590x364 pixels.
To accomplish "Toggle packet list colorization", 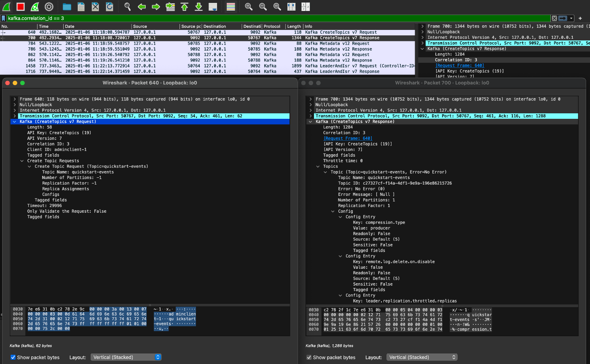I will pos(231,6).
